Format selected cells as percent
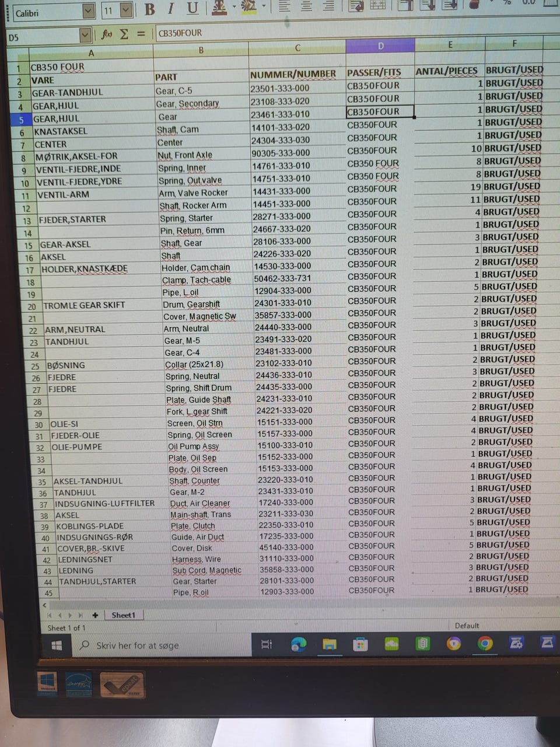Screen dimensions: 560x747 click(x=507, y=2)
